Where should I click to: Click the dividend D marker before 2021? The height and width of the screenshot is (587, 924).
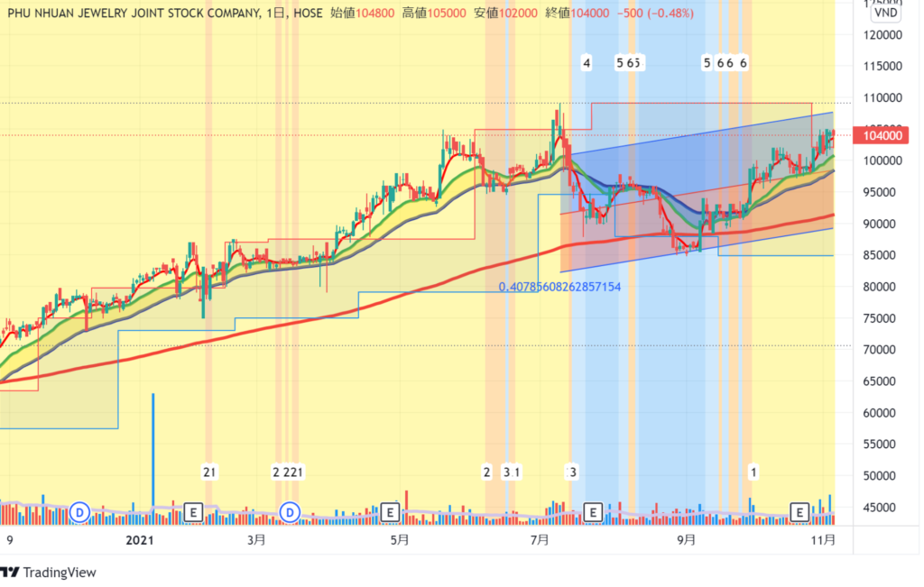79,512
